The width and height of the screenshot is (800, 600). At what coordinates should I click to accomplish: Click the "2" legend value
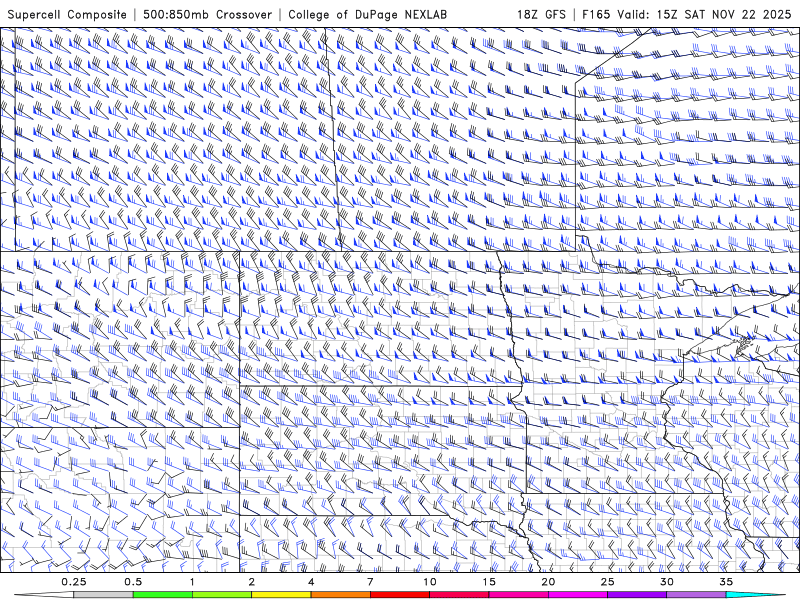point(252,582)
